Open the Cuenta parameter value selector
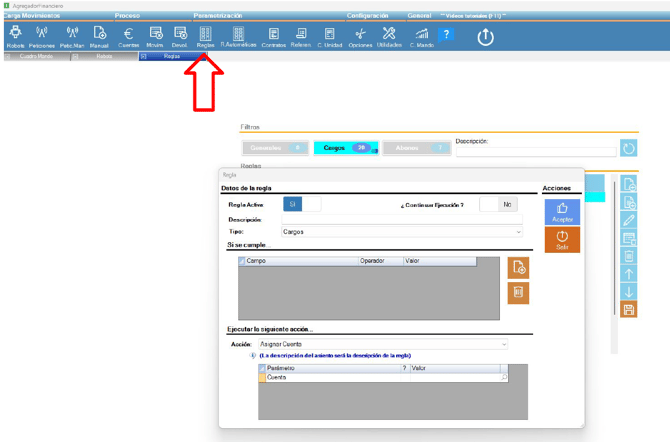 (x=504, y=377)
